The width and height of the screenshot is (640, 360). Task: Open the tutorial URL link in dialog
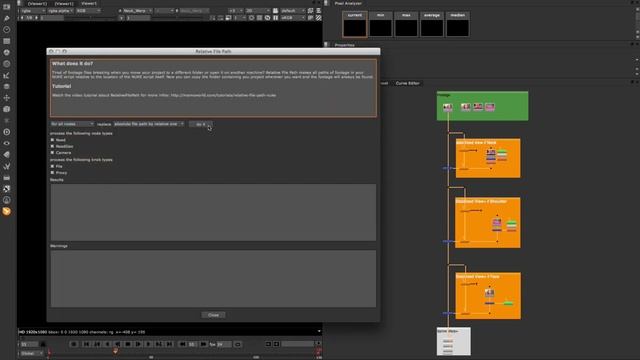click(x=223, y=95)
